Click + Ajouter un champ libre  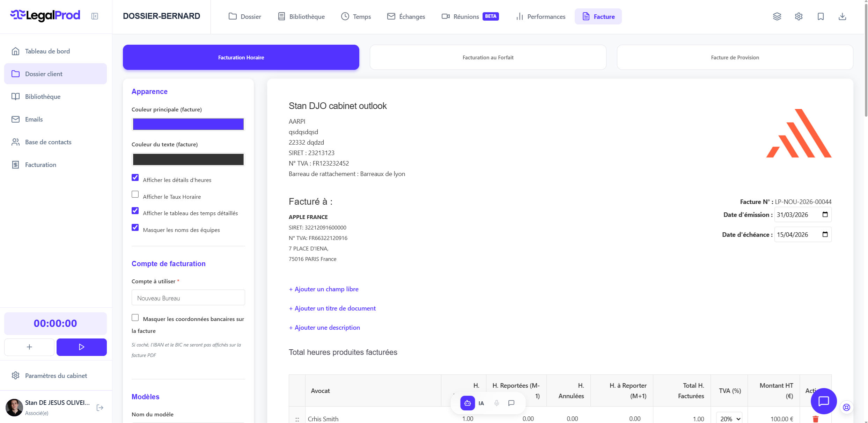(x=323, y=289)
